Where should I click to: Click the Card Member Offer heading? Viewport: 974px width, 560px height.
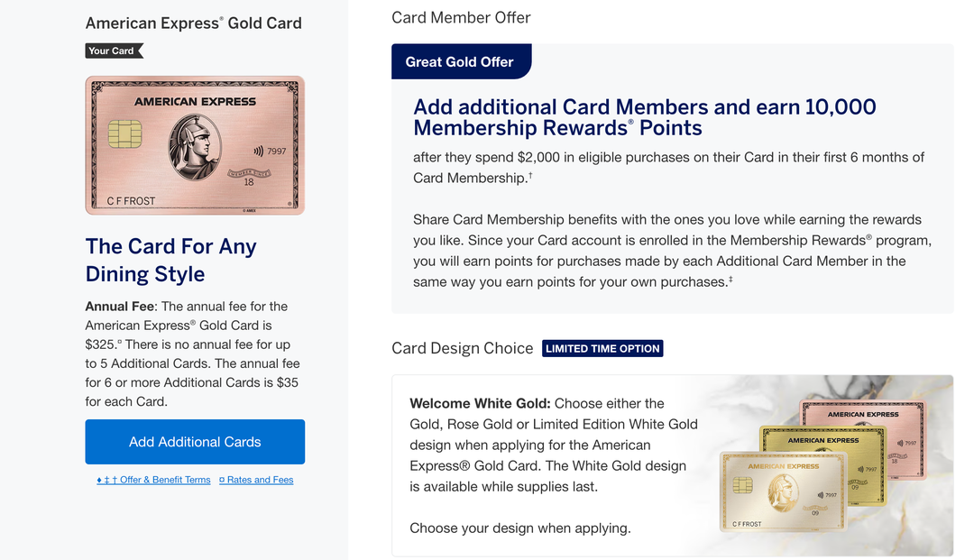461,17
